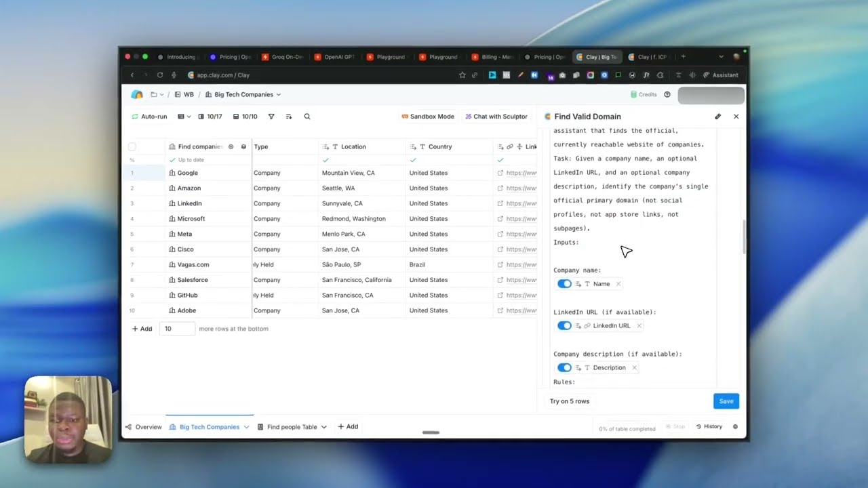Open the sort icon in table toolbar
The image size is (868, 488).
(x=289, y=117)
